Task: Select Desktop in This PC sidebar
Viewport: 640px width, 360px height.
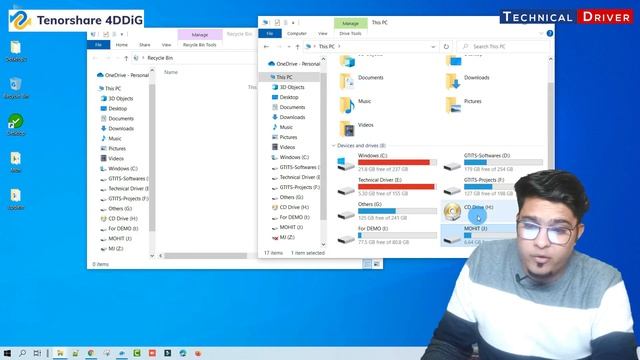Action: pyautogui.click(x=285, y=97)
